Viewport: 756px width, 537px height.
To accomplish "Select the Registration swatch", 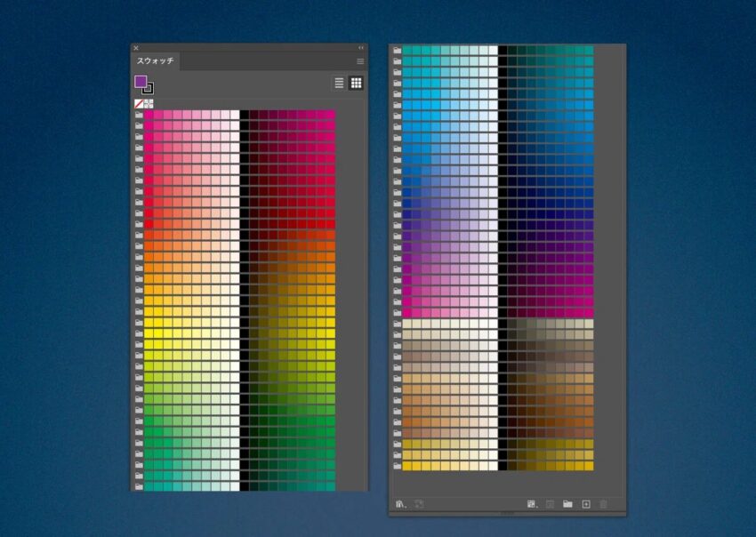I will click(149, 104).
